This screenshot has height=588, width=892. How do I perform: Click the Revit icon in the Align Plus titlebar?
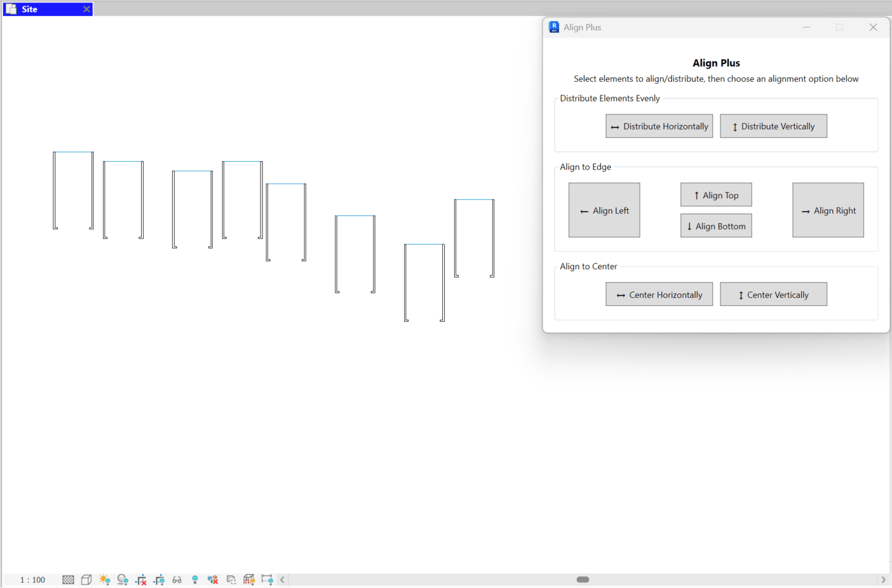coord(553,27)
